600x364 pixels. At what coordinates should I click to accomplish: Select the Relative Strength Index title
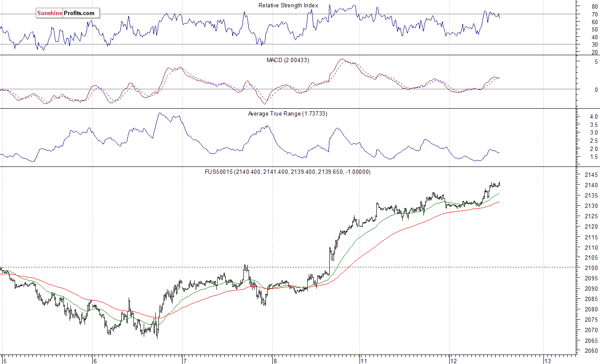[288, 5]
